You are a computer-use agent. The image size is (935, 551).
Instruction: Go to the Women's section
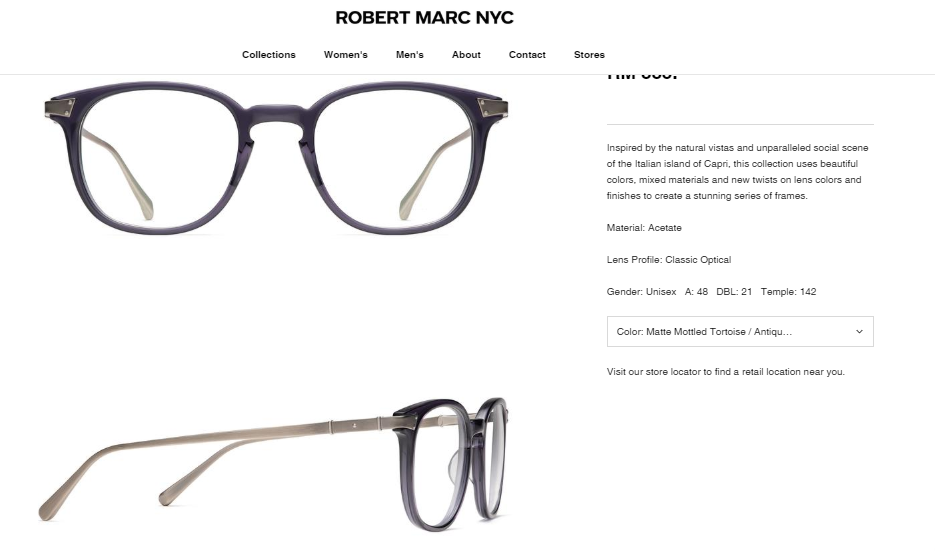pyautogui.click(x=345, y=55)
